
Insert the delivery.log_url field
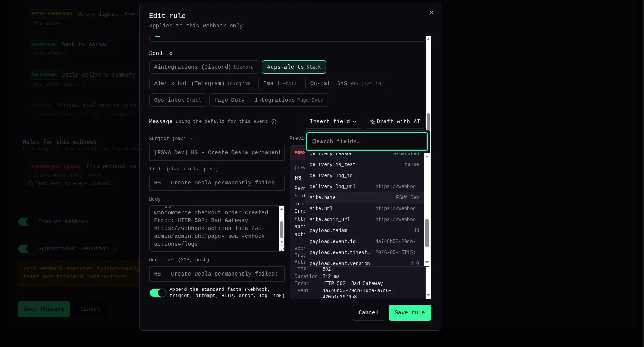[x=364, y=186]
